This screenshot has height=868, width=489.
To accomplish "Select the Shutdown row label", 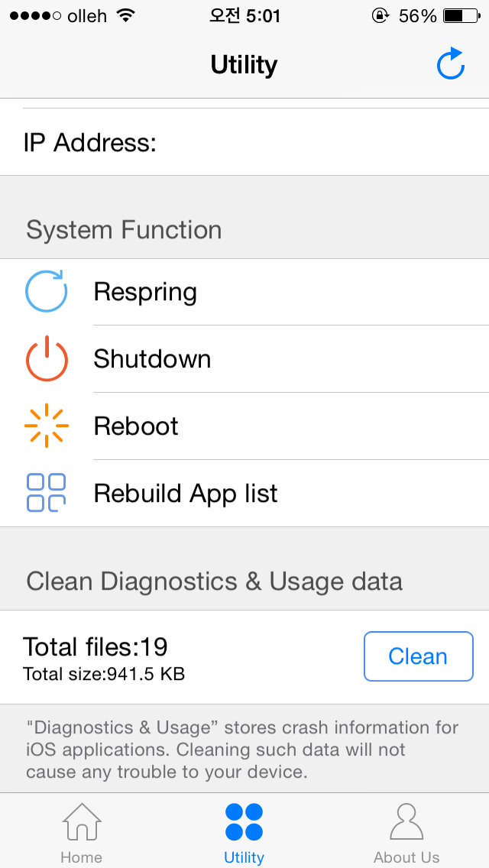I will [152, 359].
